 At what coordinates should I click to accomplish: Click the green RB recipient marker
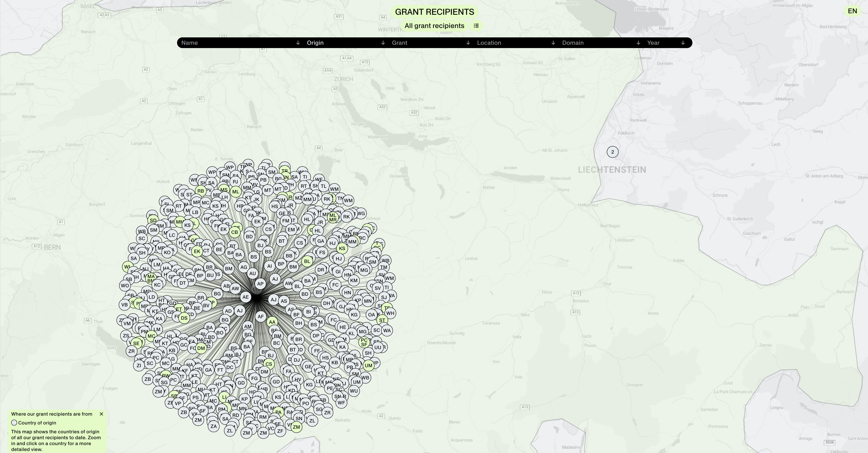pos(200,191)
